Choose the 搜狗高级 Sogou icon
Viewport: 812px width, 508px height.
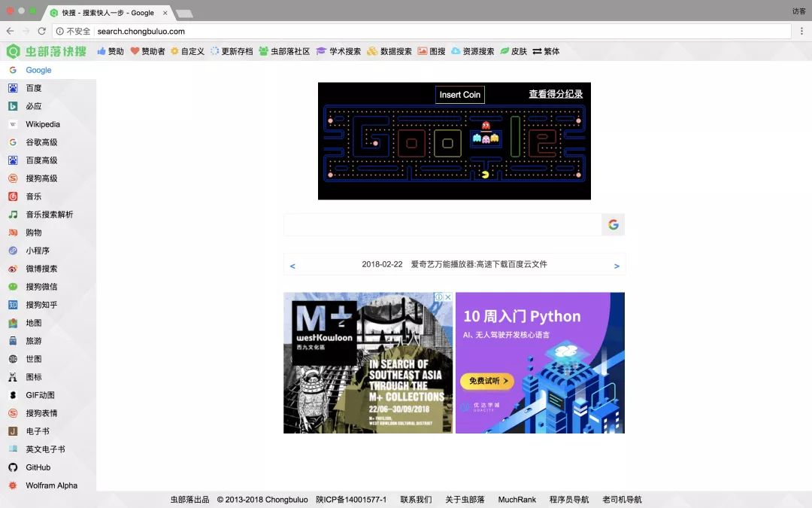(x=13, y=178)
